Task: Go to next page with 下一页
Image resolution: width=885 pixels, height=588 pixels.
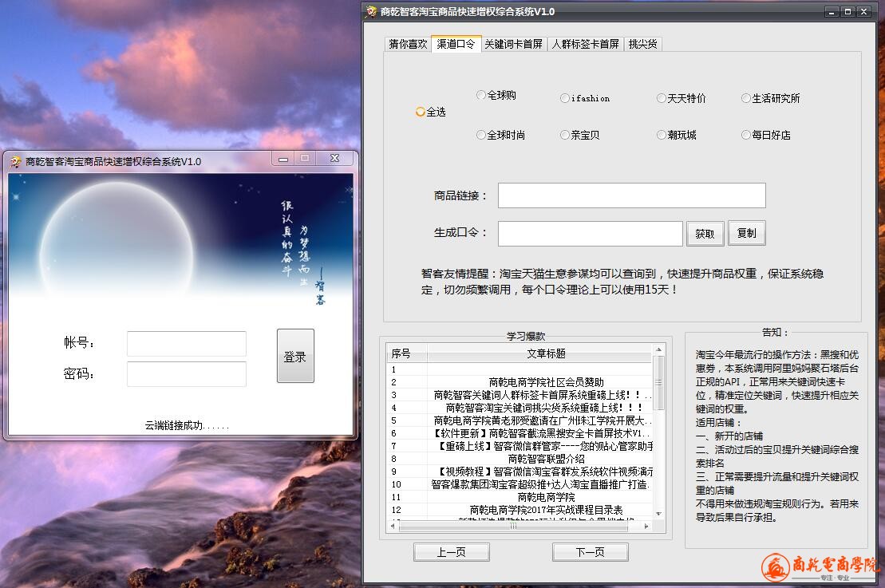Action: coord(591,552)
